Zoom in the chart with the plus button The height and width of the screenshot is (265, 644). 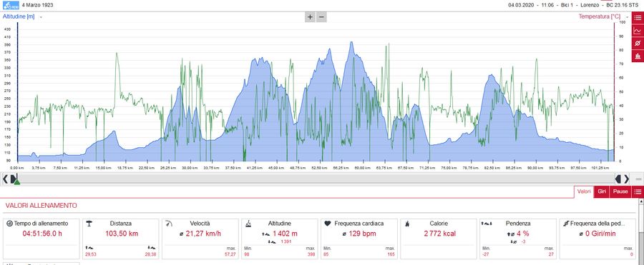310,17
